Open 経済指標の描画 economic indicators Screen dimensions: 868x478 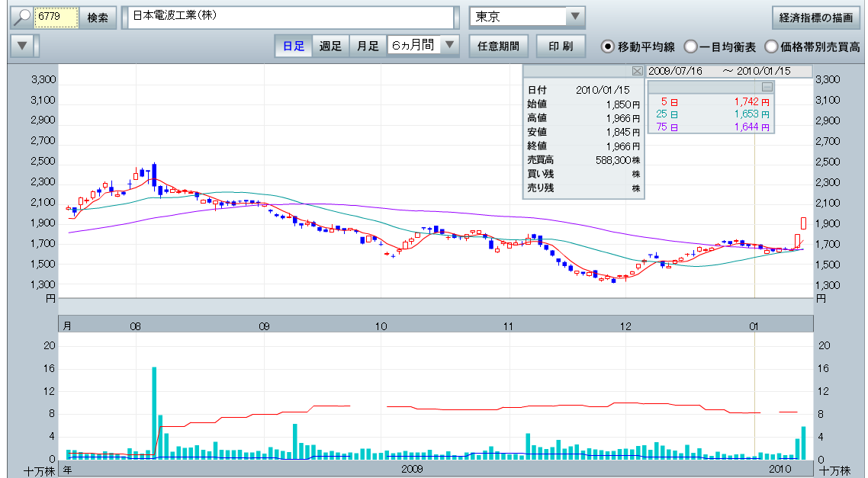[816, 17]
